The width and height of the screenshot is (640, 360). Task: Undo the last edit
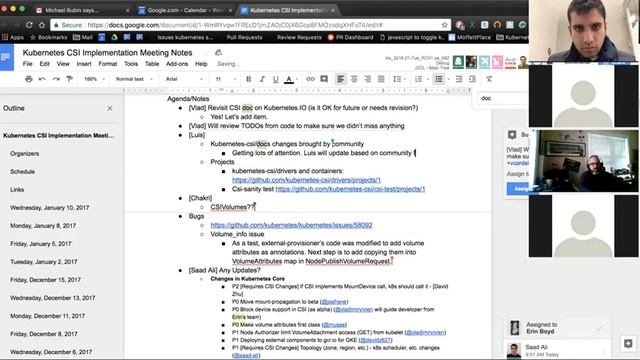coord(42,79)
